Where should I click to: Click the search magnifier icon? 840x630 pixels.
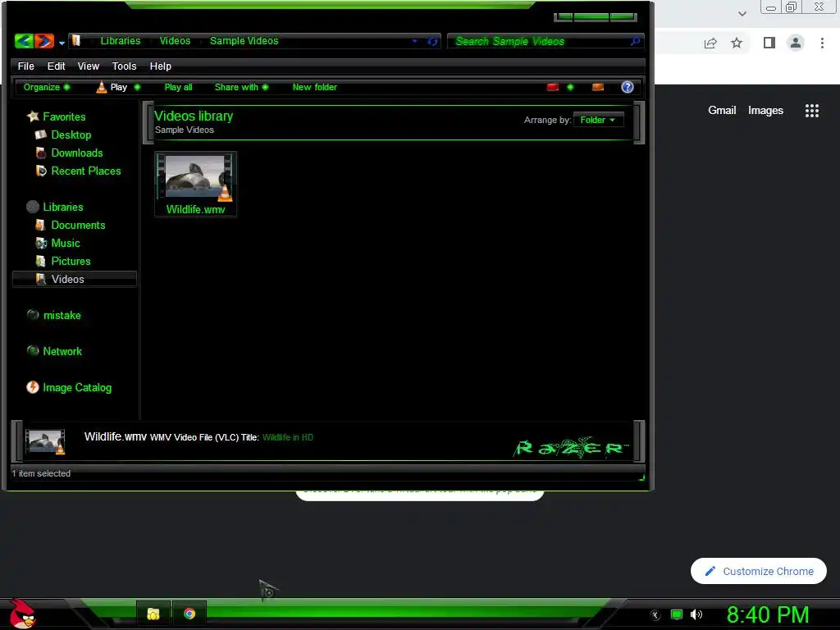(636, 41)
